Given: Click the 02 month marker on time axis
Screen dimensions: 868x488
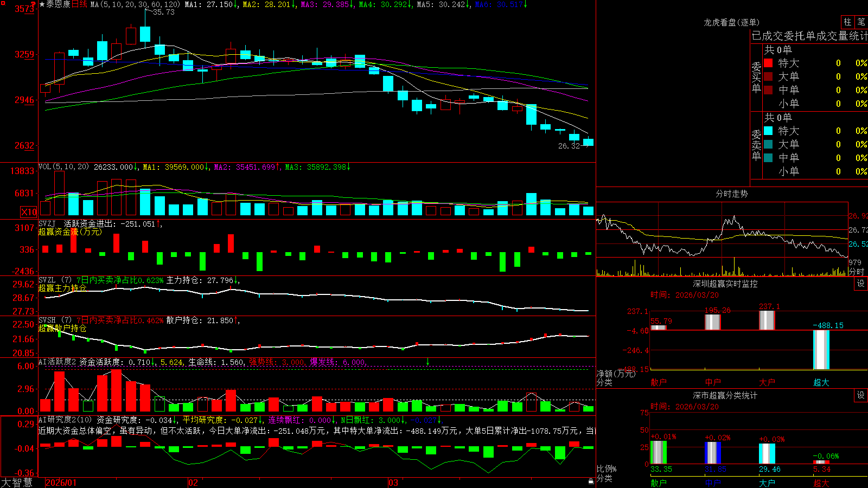Looking at the screenshot, I should pos(193,483).
